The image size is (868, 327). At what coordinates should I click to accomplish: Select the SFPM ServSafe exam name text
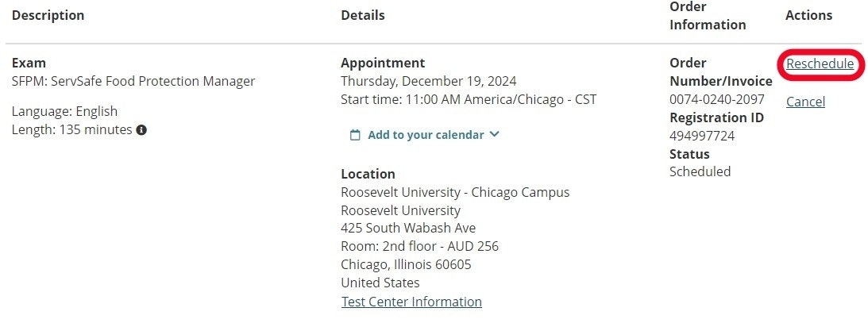tap(133, 81)
